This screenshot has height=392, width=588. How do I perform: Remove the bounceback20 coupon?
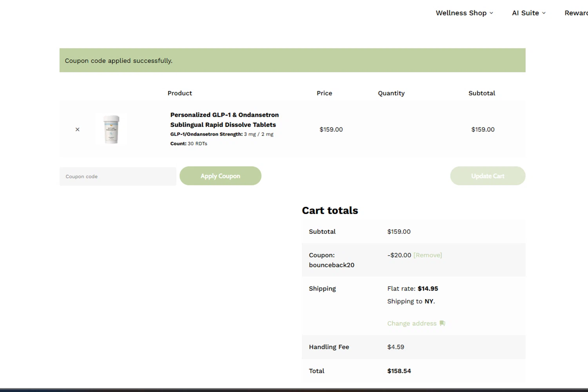pyautogui.click(x=428, y=255)
